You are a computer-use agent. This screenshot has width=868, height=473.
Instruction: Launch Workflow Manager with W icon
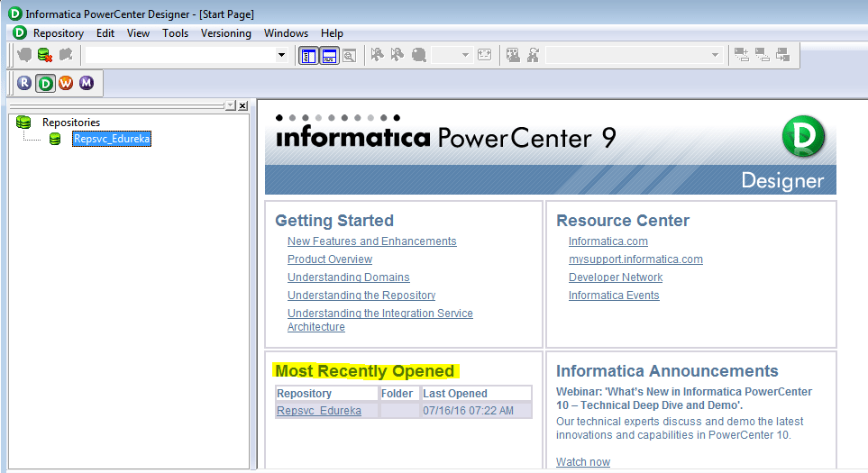[66, 83]
